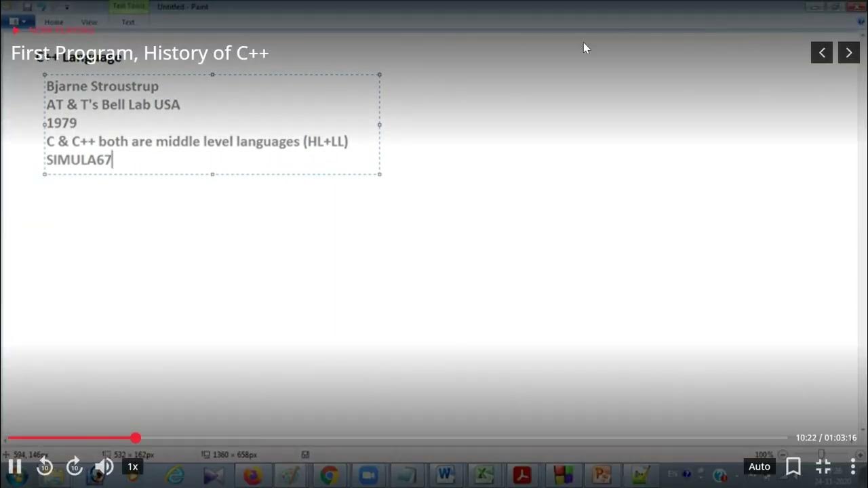The image size is (868, 488).
Task: Open the quick access toolbar customize arrow
Action: (66, 7)
